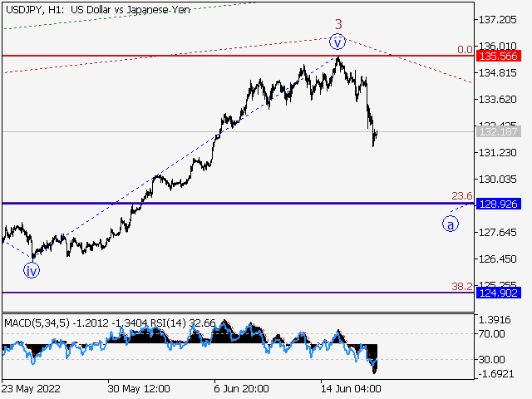
Task: Click the red wave number 3 label
Action: tap(338, 24)
